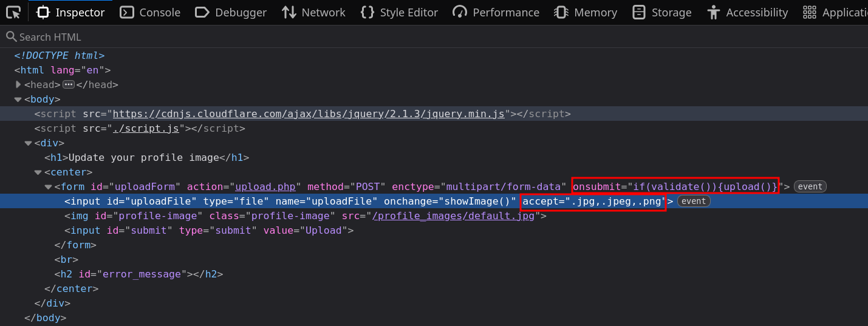Activate the element picker tool icon
Screen dimensions: 868x326
pyautogui.click(x=13, y=12)
